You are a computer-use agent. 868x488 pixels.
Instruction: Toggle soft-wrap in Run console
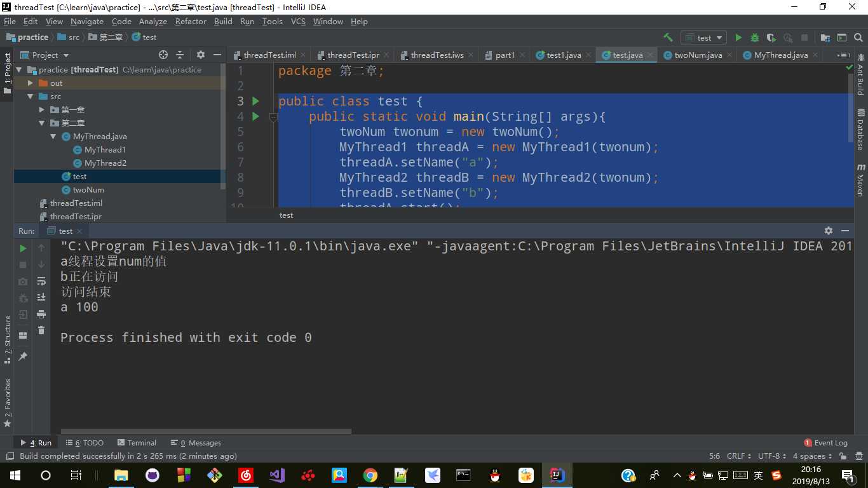[41, 281]
